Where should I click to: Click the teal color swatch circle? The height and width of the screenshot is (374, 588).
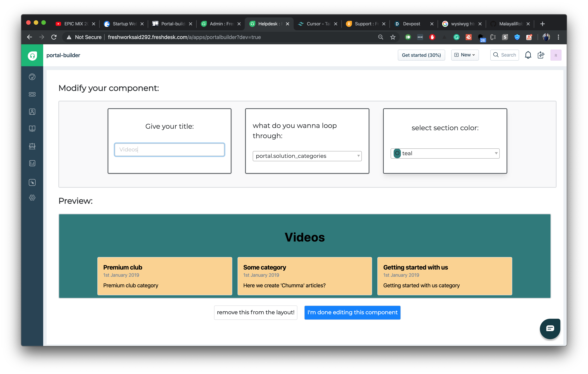click(397, 153)
